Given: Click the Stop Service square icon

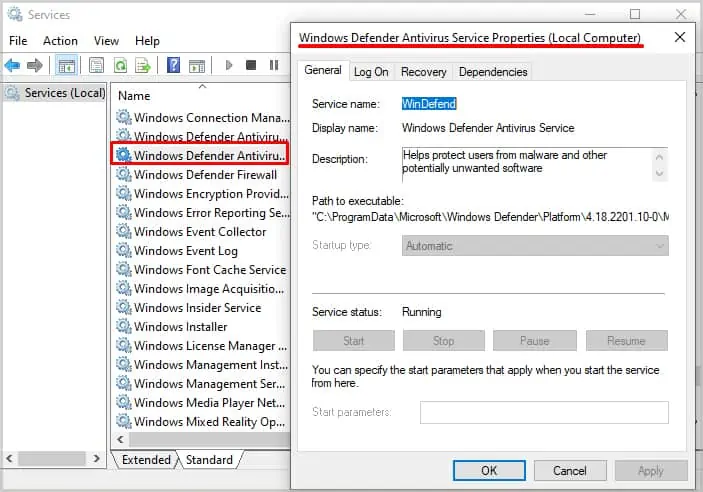Looking at the screenshot, I should click(x=251, y=65).
